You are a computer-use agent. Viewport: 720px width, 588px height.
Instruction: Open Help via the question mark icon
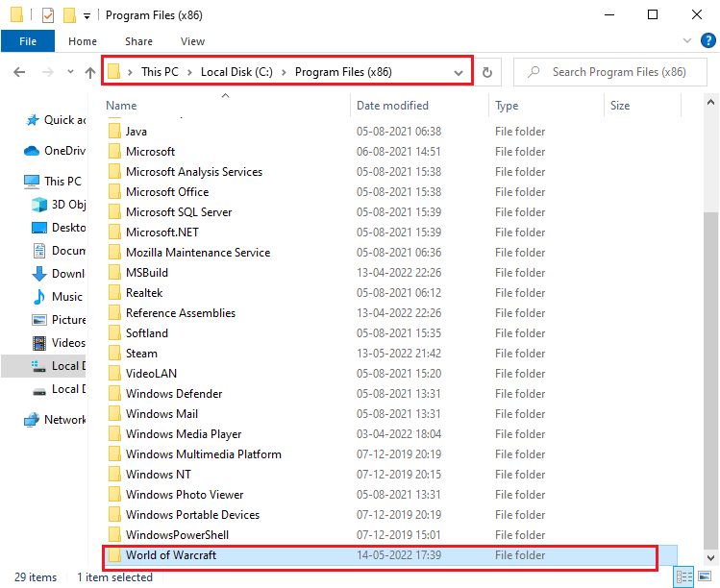point(708,40)
